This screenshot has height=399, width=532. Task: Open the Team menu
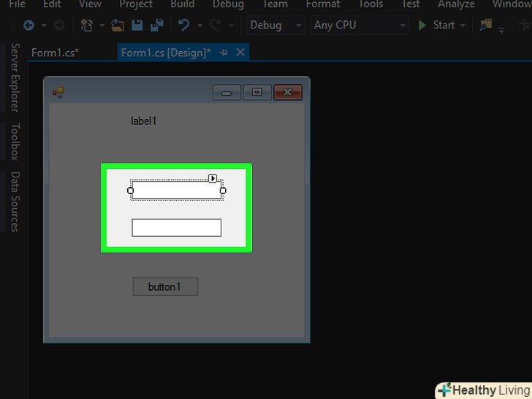[x=275, y=4]
